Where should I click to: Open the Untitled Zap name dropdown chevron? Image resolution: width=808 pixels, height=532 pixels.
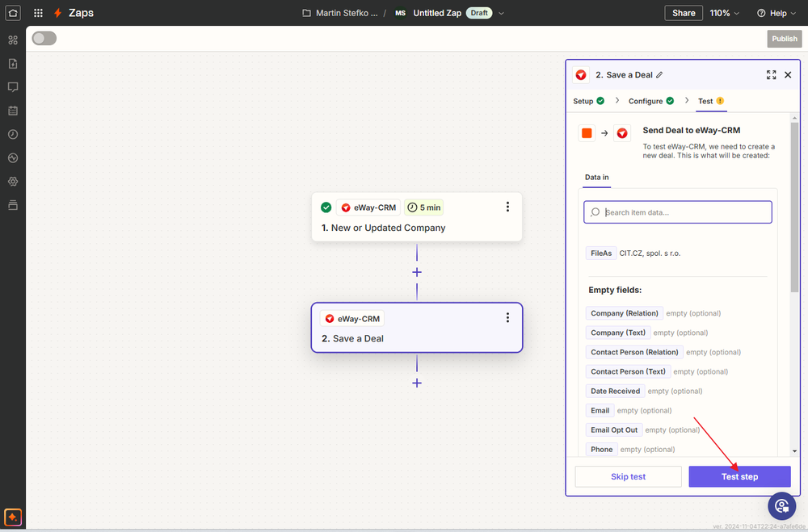pos(501,14)
